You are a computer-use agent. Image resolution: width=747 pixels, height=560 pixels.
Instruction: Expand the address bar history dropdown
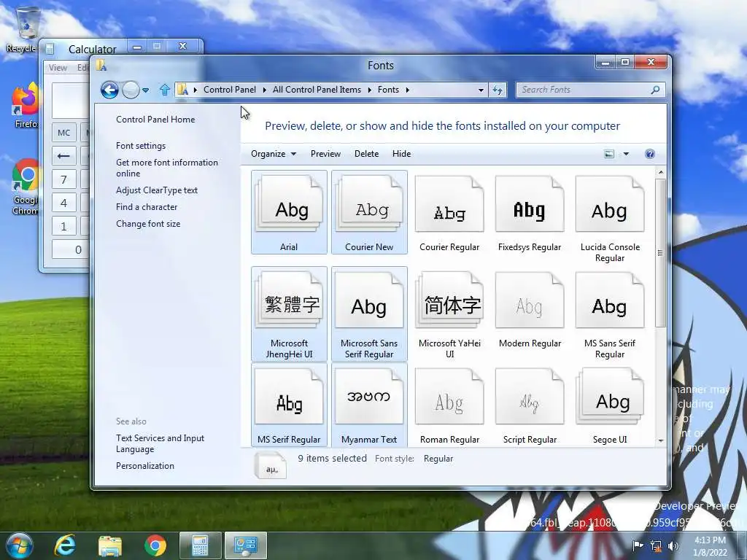[x=481, y=90]
